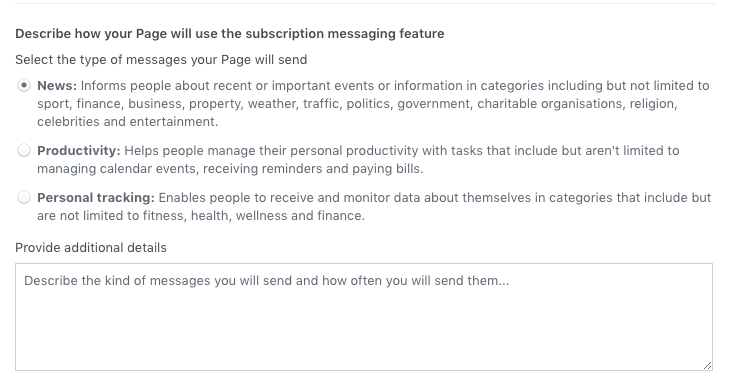
Task: Pick the Personal tracking radio button
Action: (x=24, y=198)
